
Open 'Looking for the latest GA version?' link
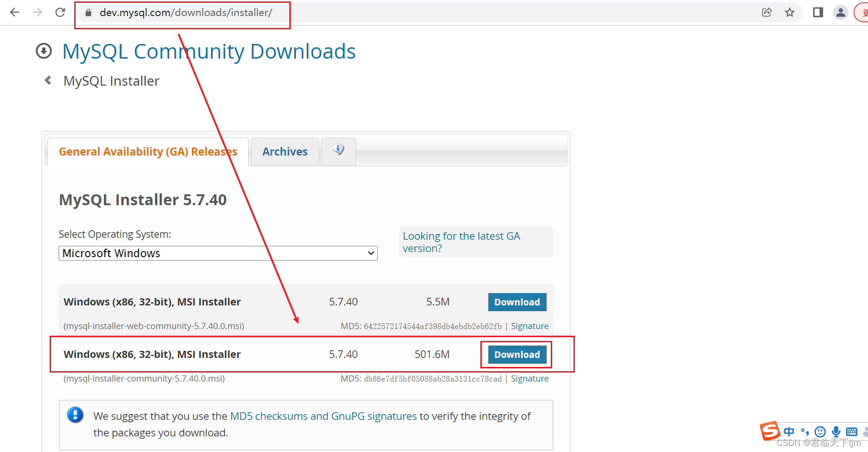pos(461,242)
